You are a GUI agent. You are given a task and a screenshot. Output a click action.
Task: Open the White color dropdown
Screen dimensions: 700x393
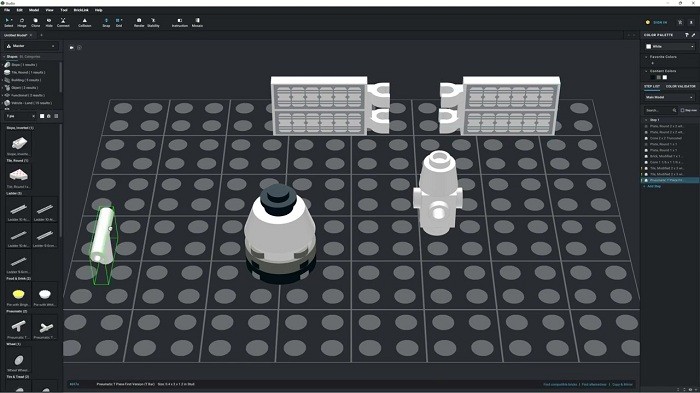[670, 46]
